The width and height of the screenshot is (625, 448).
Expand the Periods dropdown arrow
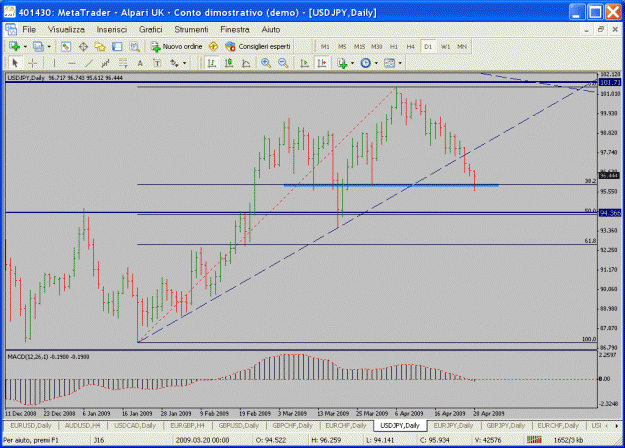pos(376,63)
